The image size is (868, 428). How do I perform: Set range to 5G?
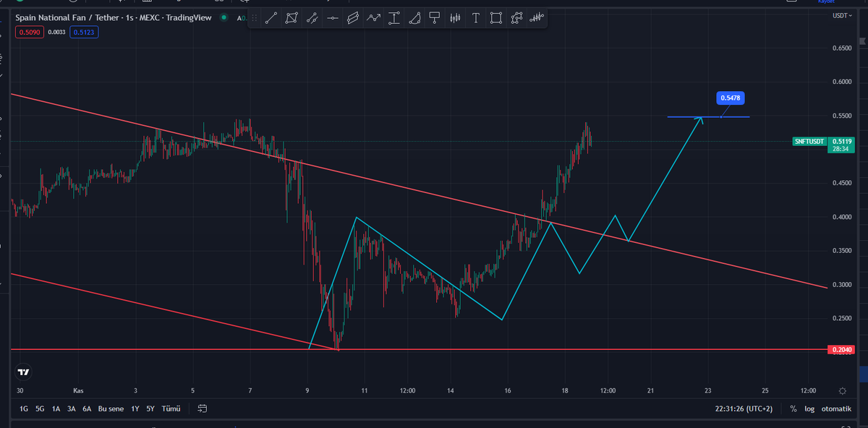click(40, 408)
